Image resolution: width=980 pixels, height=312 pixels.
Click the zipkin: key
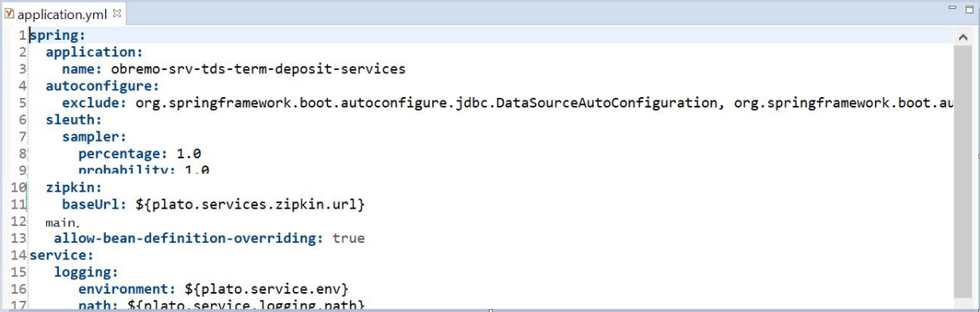coord(74,188)
